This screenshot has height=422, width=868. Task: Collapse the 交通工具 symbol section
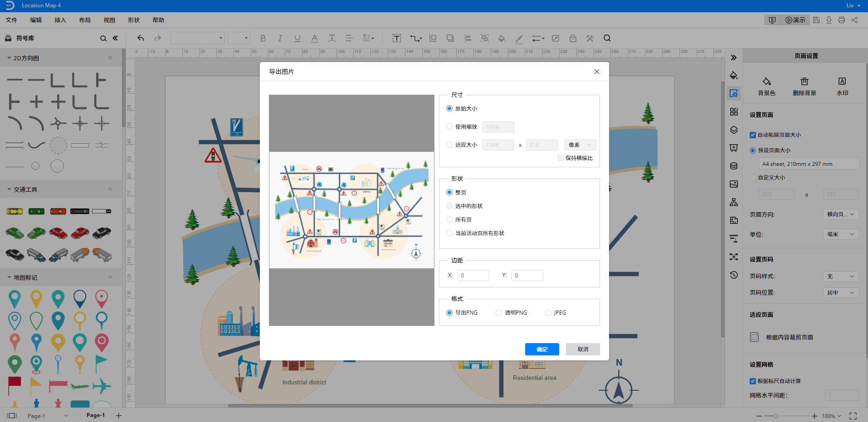[9, 189]
